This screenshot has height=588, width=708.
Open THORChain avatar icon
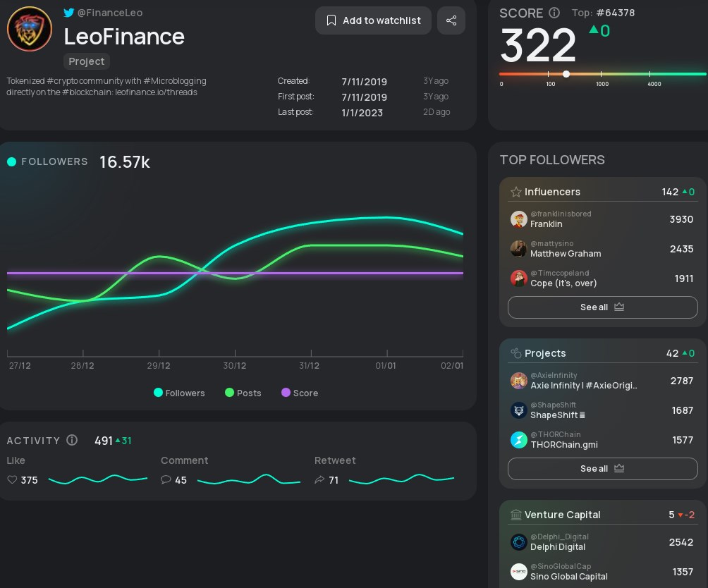(519, 440)
